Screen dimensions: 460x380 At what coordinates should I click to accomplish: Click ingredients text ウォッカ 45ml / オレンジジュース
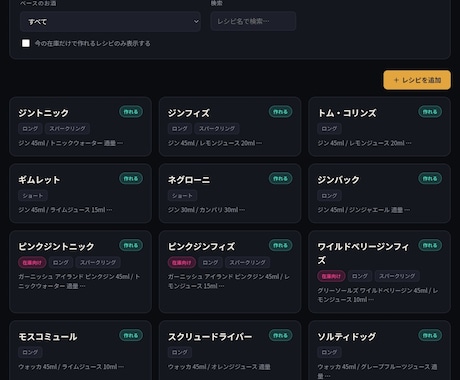(x=219, y=367)
